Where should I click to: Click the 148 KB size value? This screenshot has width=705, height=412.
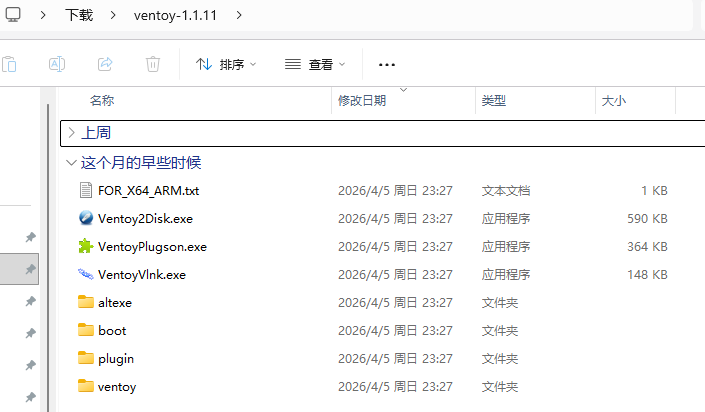coord(647,274)
